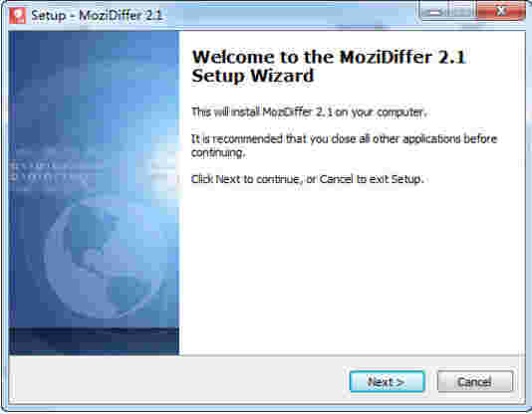This screenshot has height=414, width=532.
Task: Click the blue wizard side banner image
Action: [94, 179]
